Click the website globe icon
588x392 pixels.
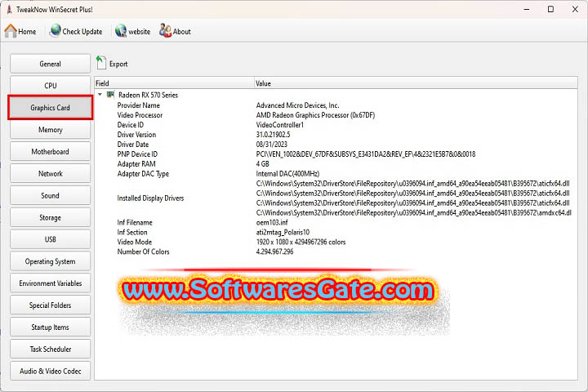(x=121, y=31)
